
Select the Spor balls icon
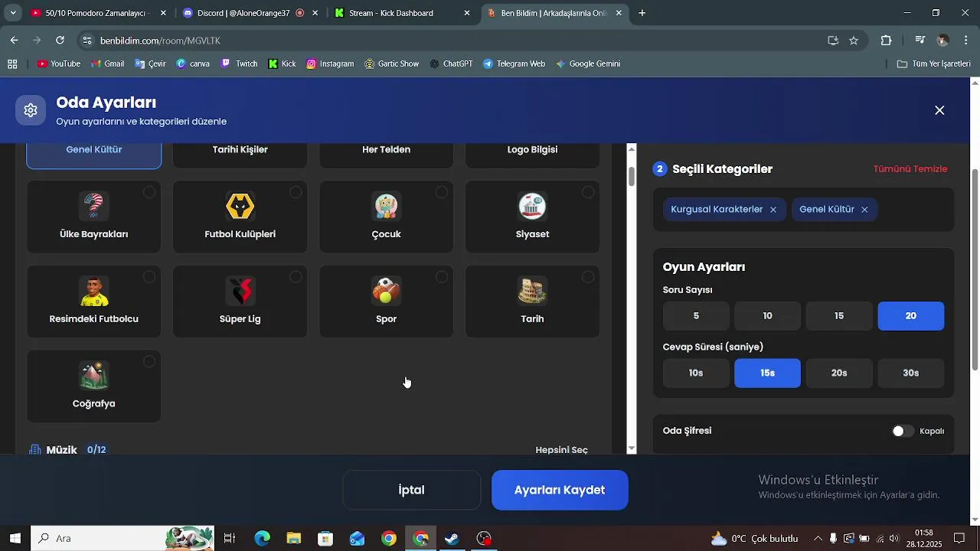[x=386, y=291]
